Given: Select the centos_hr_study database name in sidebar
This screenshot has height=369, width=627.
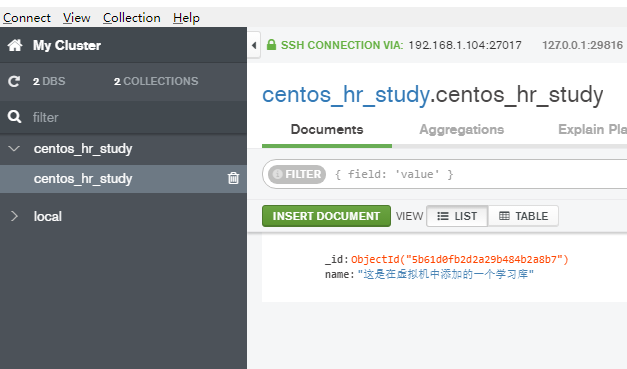Looking at the screenshot, I should click(x=83, y=149).
